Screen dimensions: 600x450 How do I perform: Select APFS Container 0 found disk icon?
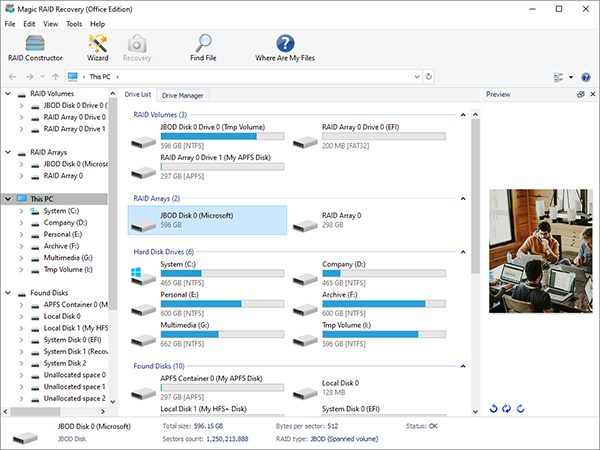click(143, 394)
